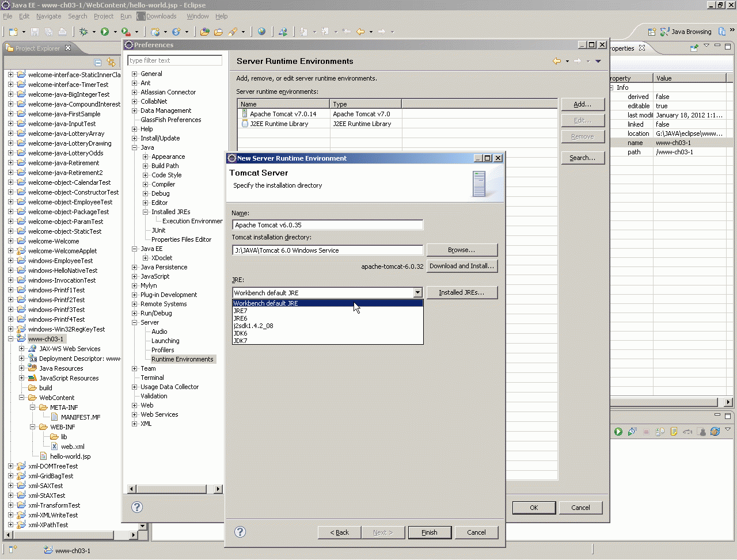Collapse the Server preferences node
This screenshot has height=560, width=737.
click(135, 322)
